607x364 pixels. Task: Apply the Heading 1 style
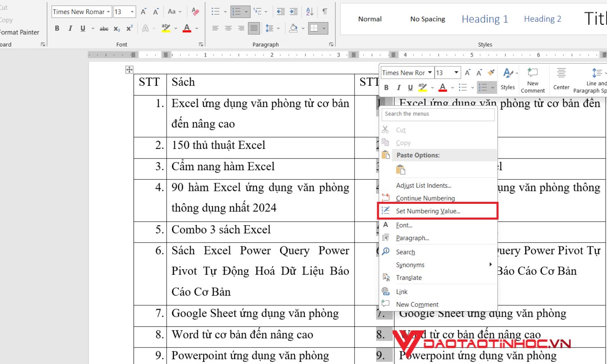(484, 19)
